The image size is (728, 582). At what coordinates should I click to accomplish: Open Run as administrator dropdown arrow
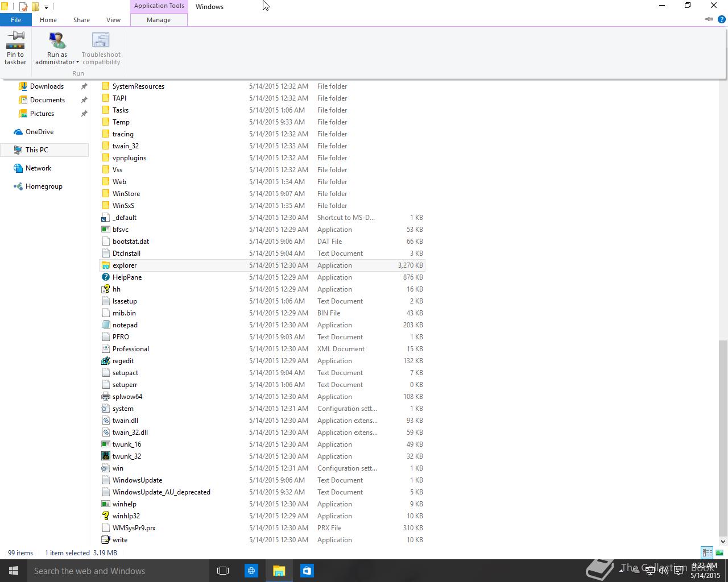77,63
